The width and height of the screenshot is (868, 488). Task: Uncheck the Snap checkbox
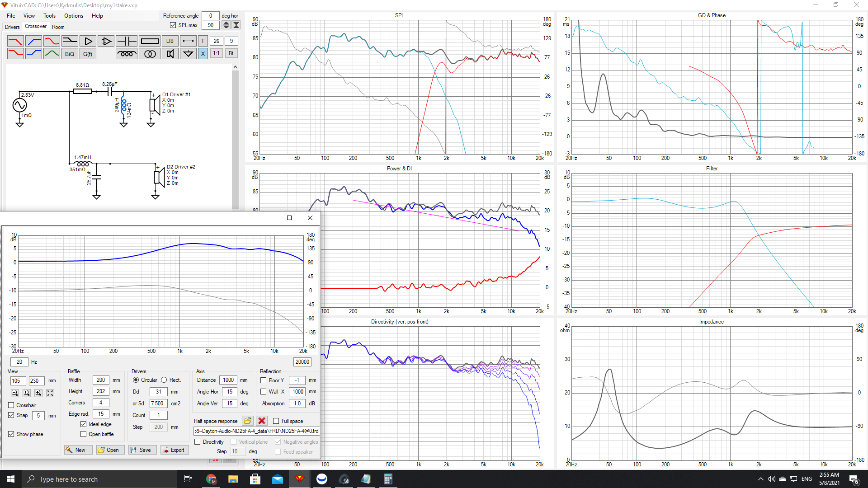tap(11, 415)
